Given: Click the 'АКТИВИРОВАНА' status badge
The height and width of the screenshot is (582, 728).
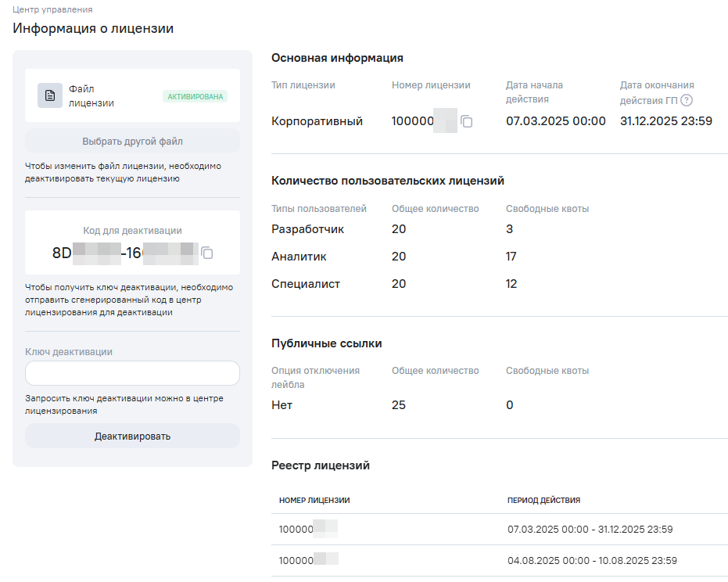Looking at the screenshot, I should coord(195,96).
